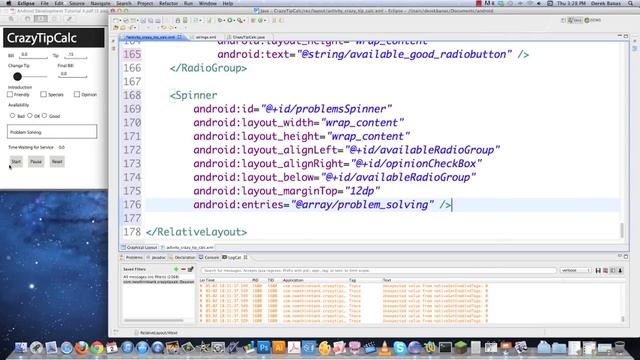The width and height of the screenshot is (640, 360).
Task: Click the Text column header in LogCat
Action: click(x=387, y=280)
